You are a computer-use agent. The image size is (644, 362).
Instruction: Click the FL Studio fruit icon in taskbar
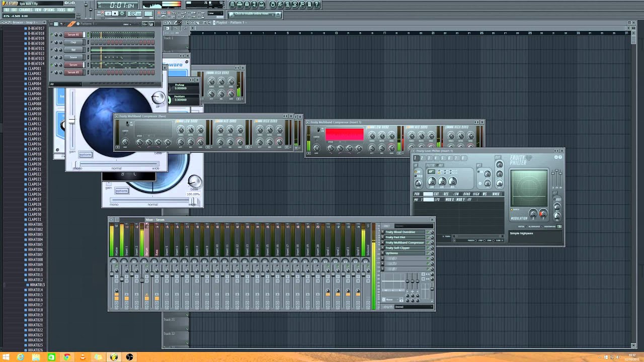pyautogui.click(x=114, y=357)
